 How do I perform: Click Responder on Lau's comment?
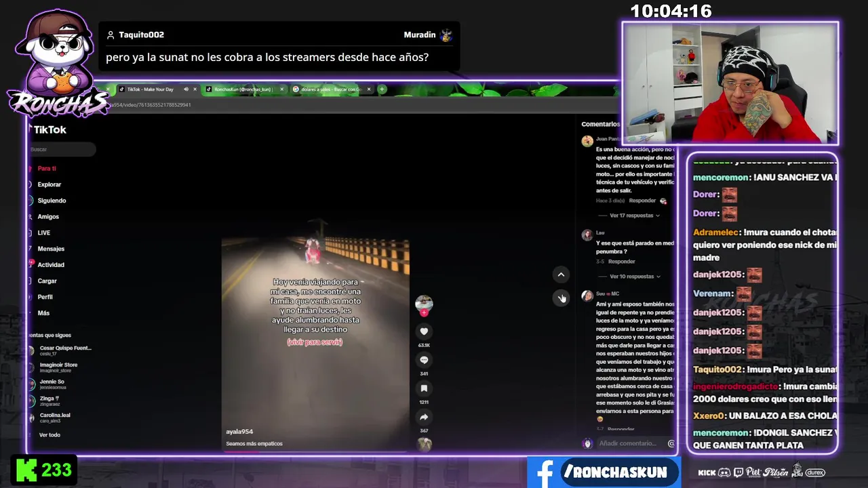(622, 262)
